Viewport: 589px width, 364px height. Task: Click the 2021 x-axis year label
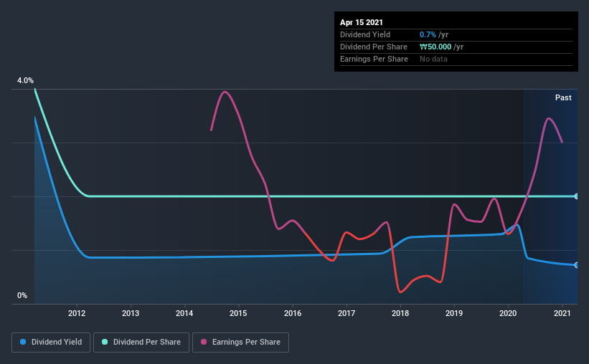coord(562,313)
